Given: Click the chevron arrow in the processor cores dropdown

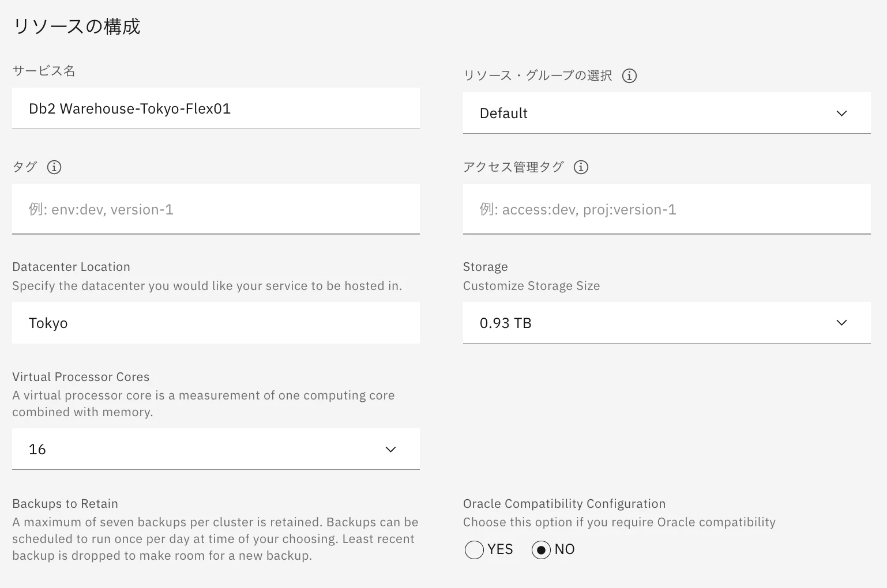Looking at the screenshot, I should (390, 450).
